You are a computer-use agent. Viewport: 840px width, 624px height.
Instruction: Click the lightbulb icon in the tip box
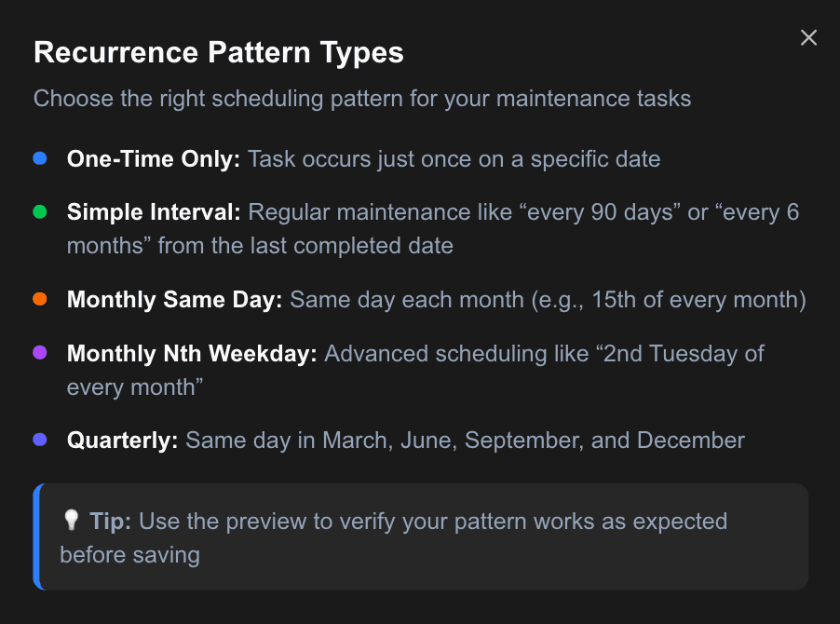click(73, 521)
